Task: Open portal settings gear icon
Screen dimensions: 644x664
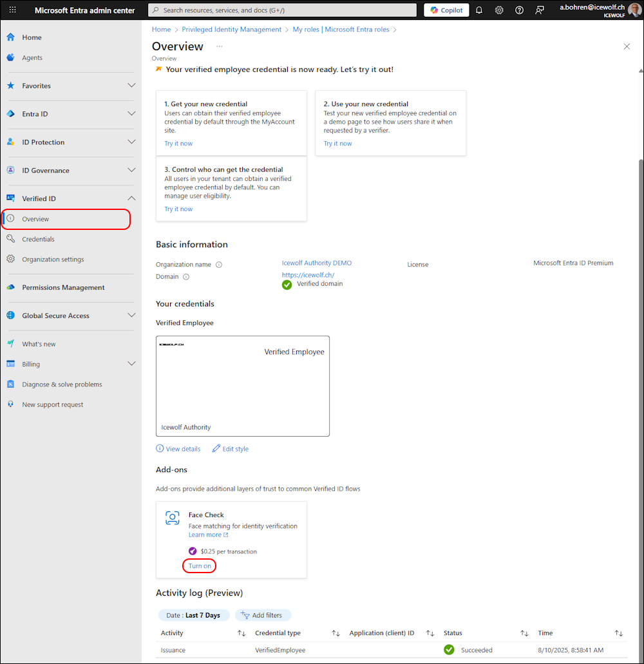Action: pos(499,10)
